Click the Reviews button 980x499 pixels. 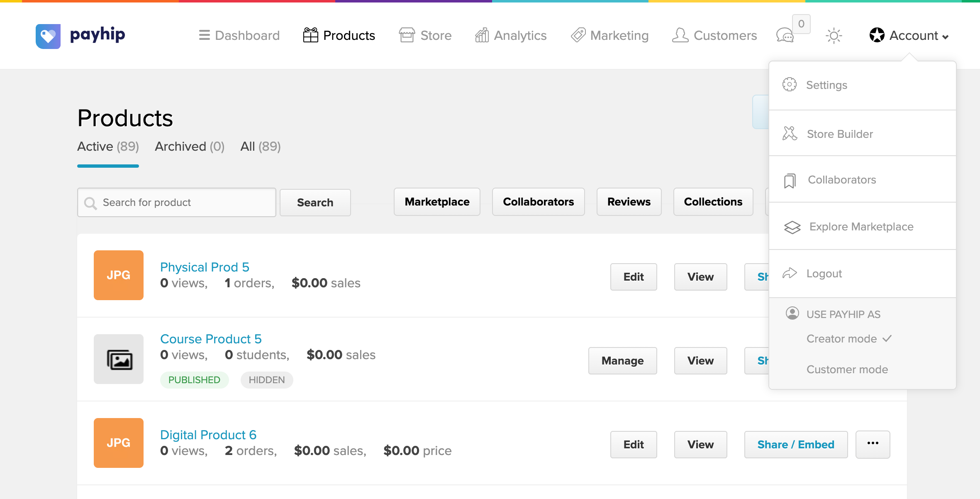(629, 202)
